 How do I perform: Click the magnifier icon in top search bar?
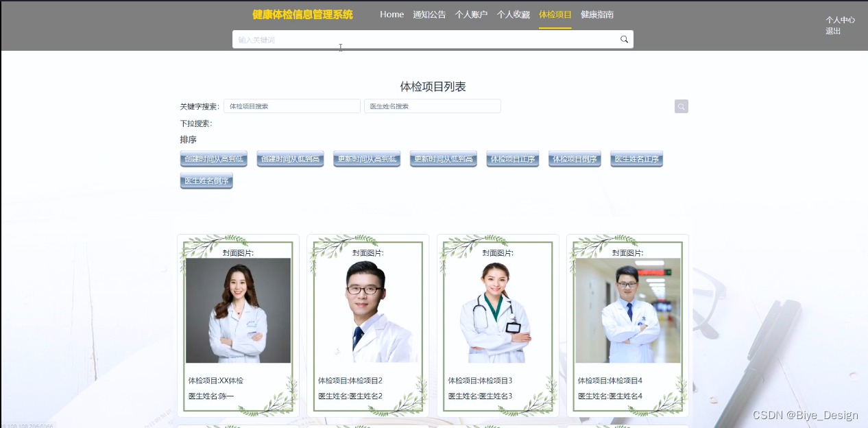624,39
